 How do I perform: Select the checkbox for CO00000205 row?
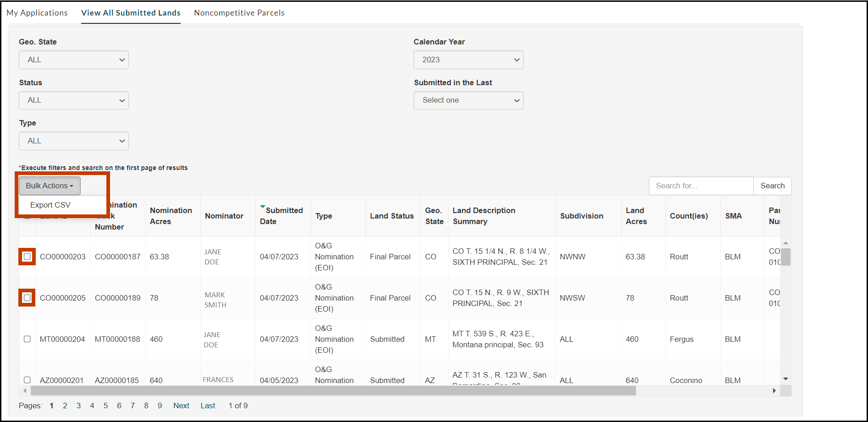pos(27,298)
